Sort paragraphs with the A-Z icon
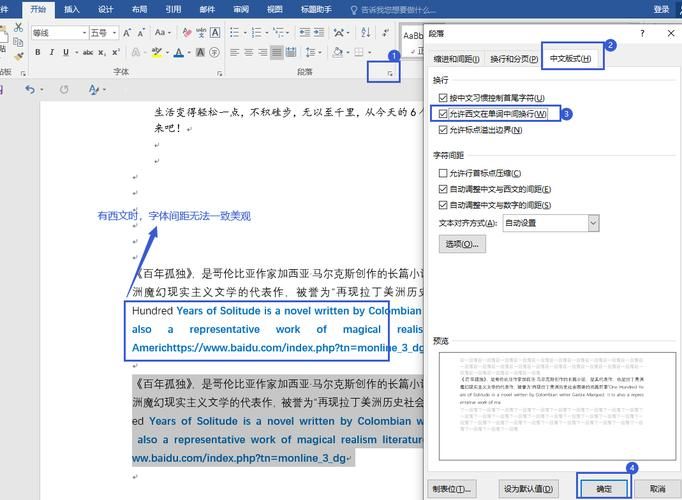The height and width of the screenshot is (500, 682). (x=365, y=33)
